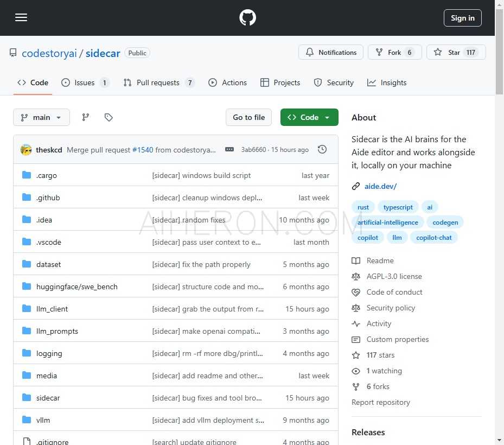Go to the Actions tab
Viewport: 504px width, 445px height.
point(227,82)
